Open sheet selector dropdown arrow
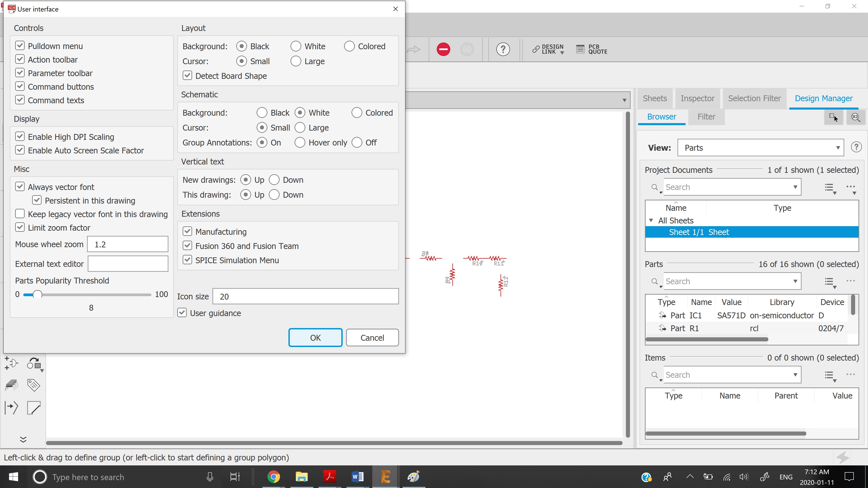This screenshot has width=868, height=488. (624, 100)
